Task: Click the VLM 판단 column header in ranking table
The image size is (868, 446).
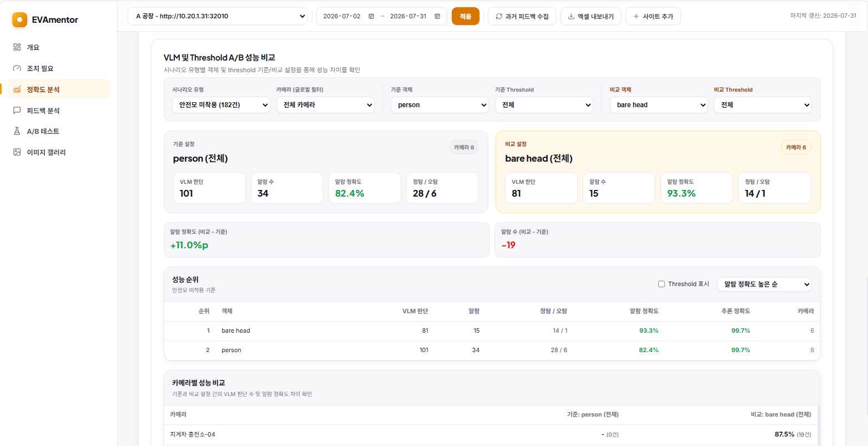Action: coord(415,312)
